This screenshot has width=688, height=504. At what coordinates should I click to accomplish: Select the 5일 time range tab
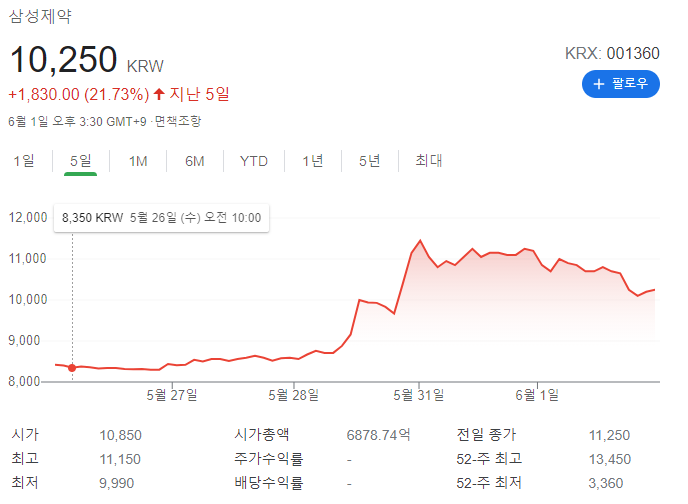point(81,161)
